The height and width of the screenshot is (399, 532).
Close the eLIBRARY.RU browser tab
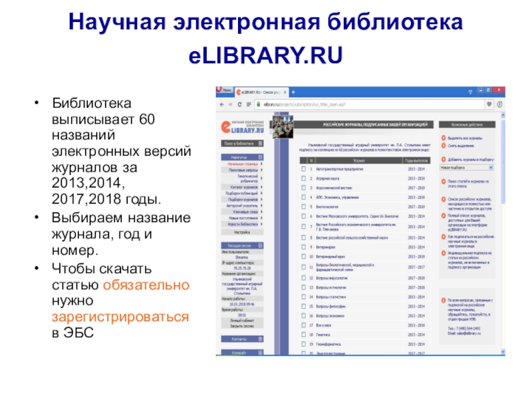[285, 92]
